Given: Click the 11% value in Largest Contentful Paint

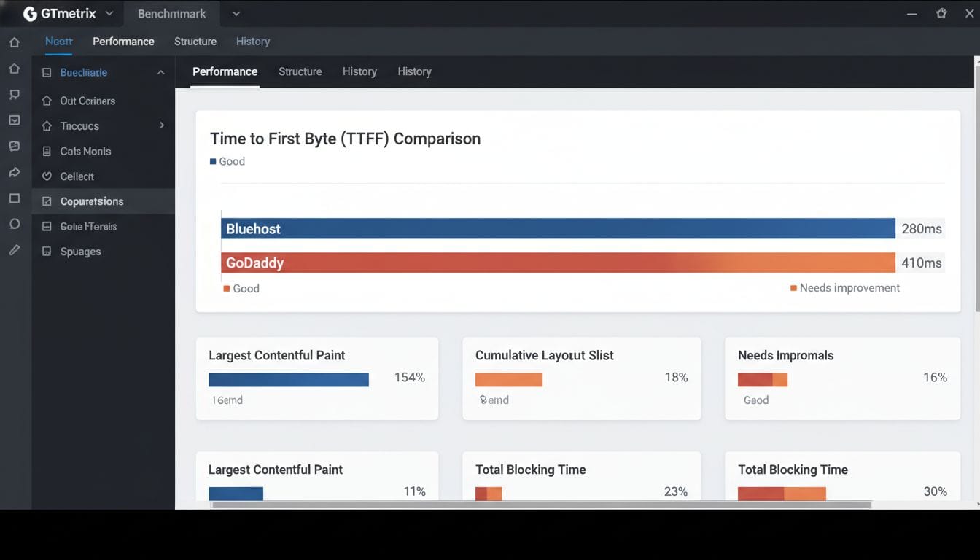Looking at the screenshot, I should point(415,491).
